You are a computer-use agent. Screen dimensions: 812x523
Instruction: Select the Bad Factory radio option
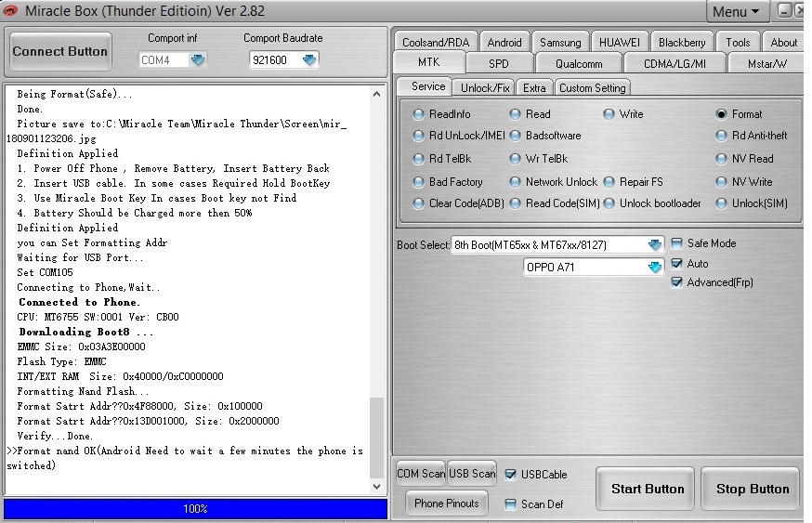(x=418, y=182)
